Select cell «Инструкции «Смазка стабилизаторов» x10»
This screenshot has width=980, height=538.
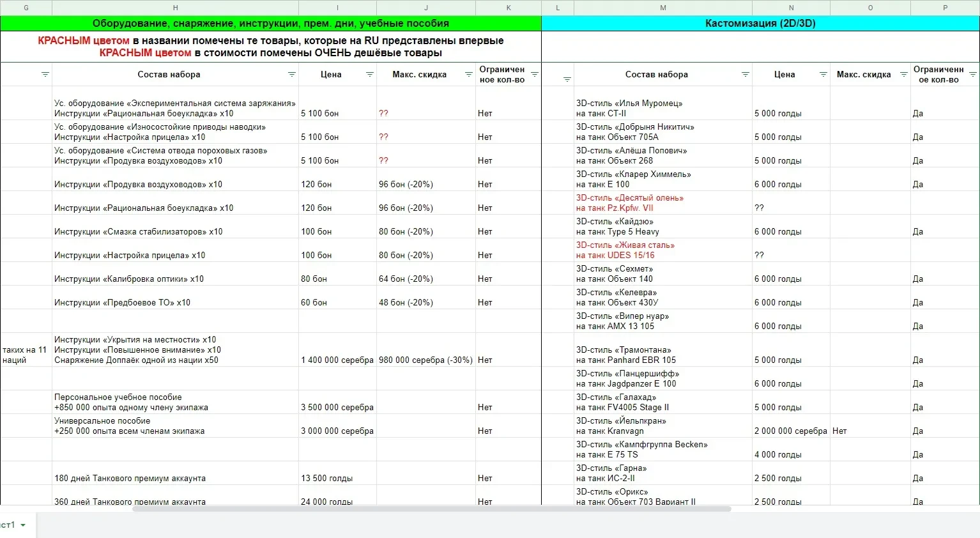(175, 227)
